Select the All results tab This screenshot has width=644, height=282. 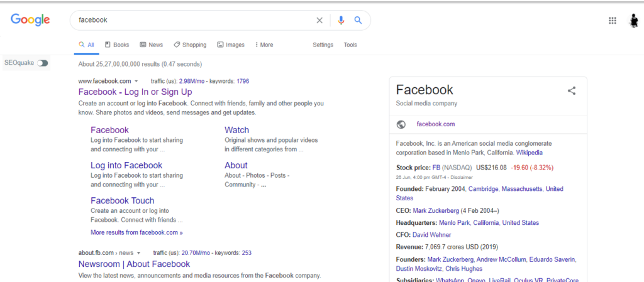[86, 45]
